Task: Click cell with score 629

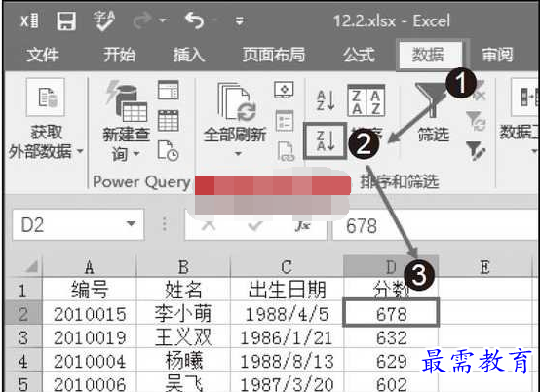Action: pos(391,361)
